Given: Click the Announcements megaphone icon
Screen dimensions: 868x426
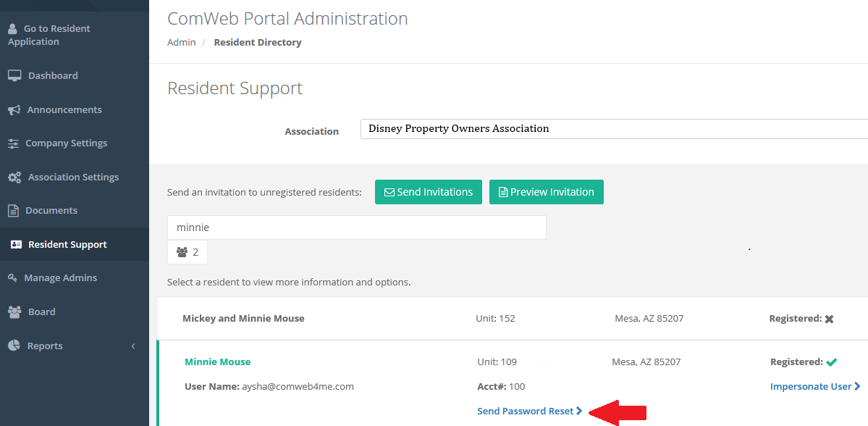Looking at the screenshot, I should click(14, 109).
